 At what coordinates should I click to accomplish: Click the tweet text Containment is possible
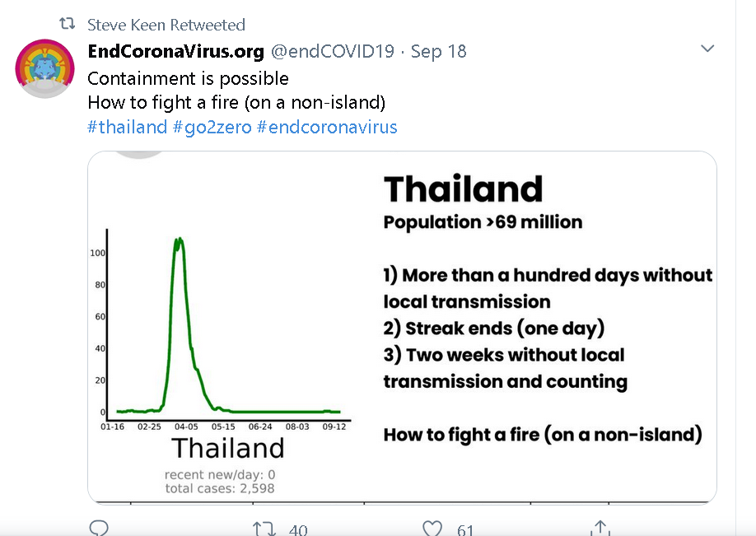pos(188,78)
